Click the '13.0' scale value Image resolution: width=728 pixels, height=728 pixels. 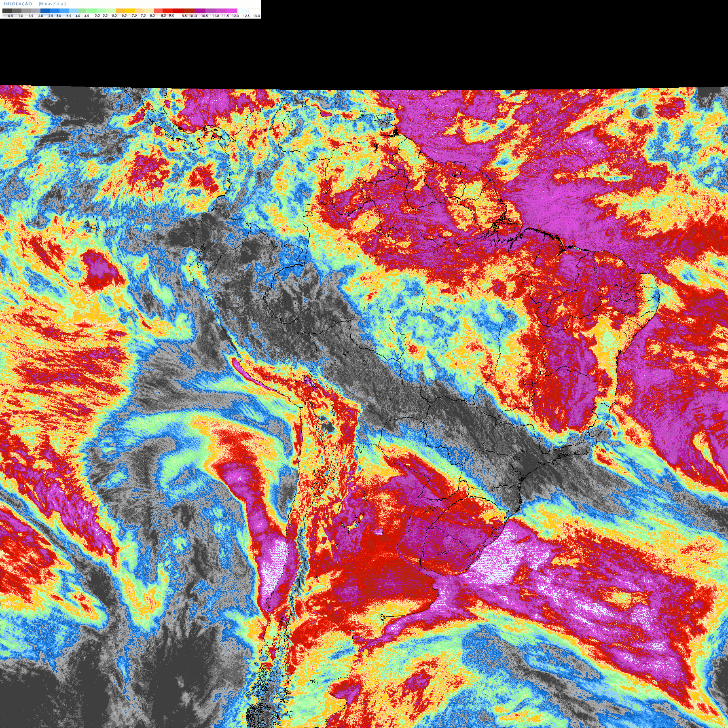[x=256, y=16]
